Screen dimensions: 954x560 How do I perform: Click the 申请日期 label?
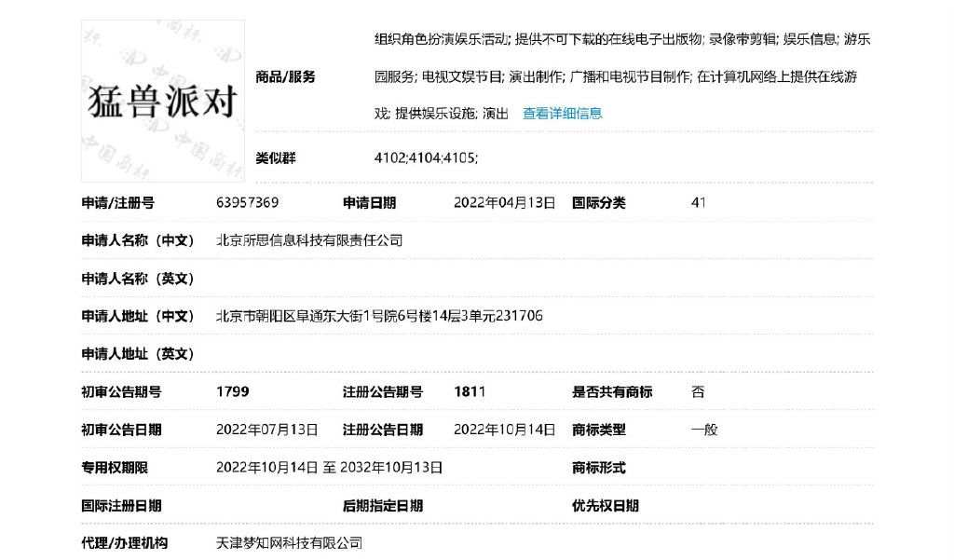pos(369,203)
